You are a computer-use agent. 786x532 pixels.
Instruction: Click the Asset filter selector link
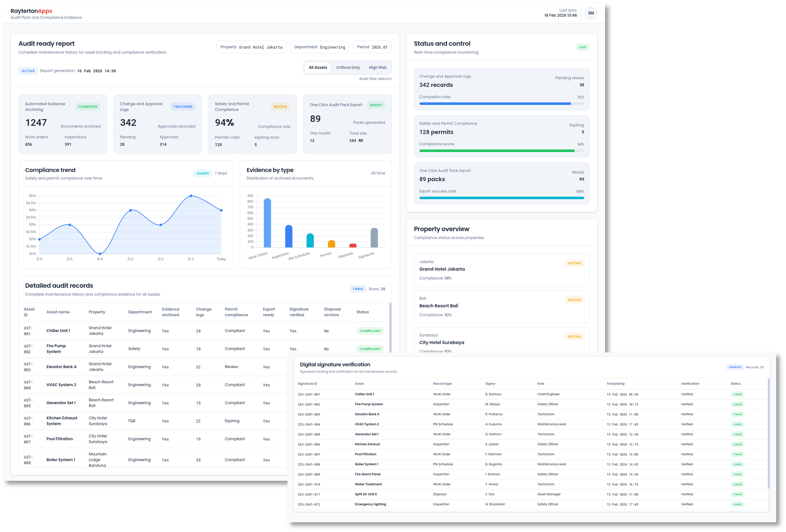click(x=375, y=79)
